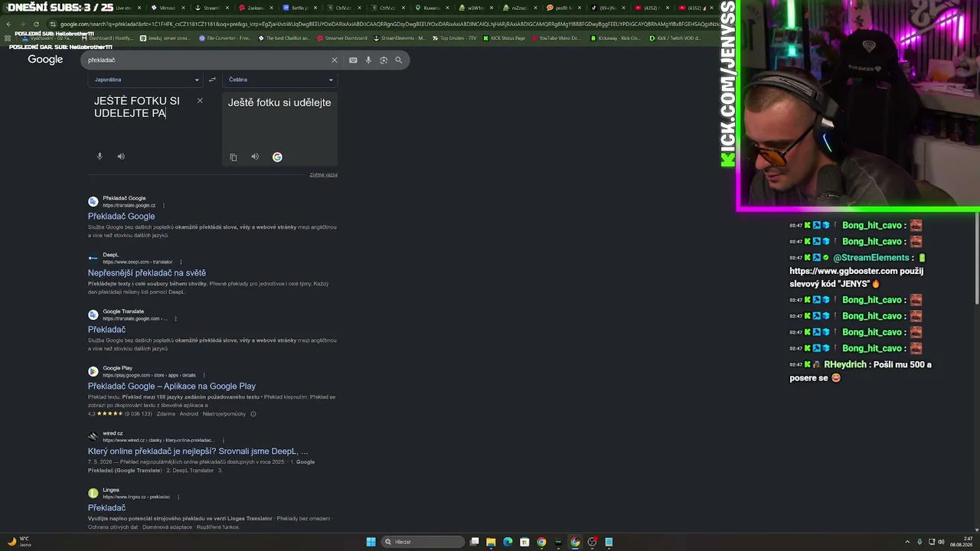Screen dimensions: 980x551
Task: Switch to the Kuwana browser tab
Action: tap(432, 8)
